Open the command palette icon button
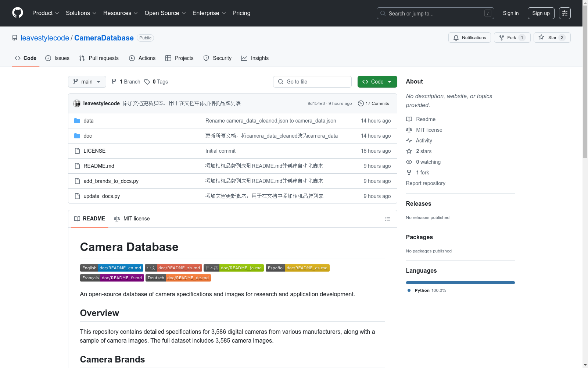The image size is (588, 368). click(565, 13)
